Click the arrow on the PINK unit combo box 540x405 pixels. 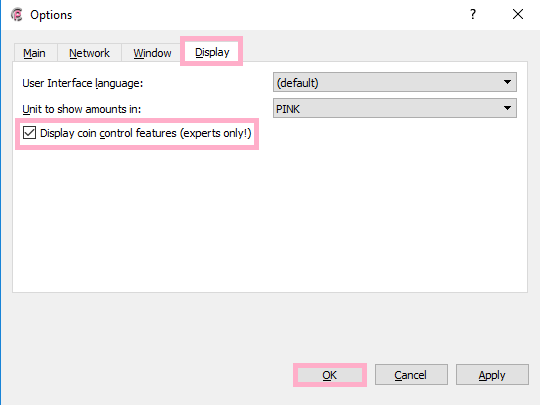(x=507, y=108)
